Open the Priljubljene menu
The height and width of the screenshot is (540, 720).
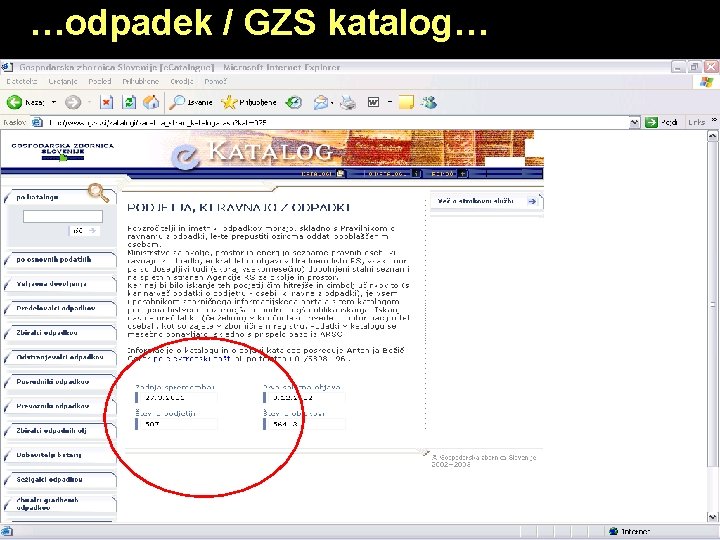[x=141, y=81]
